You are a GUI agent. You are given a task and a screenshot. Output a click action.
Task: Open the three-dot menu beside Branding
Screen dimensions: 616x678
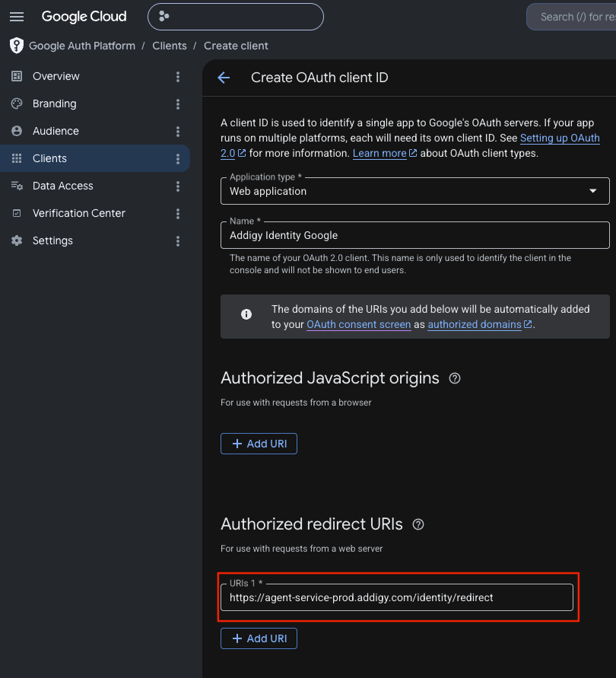pyautogui.click(x=178, y=104)
